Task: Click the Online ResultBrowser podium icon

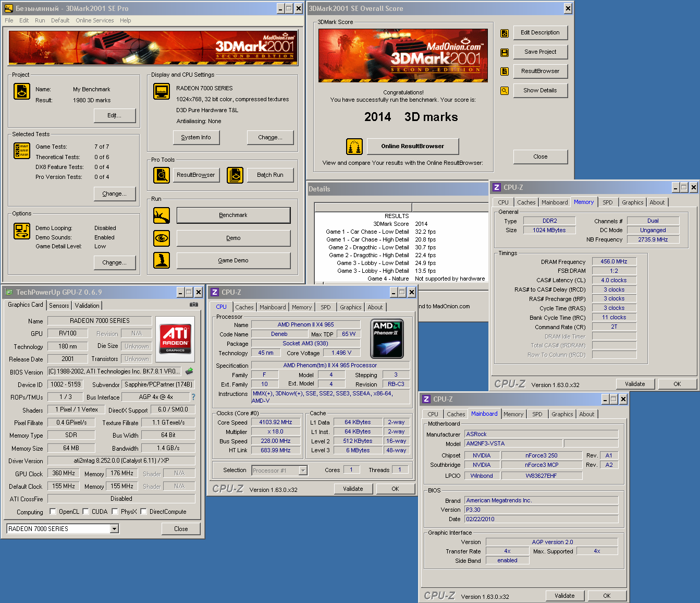Action: tap(354, 147)
